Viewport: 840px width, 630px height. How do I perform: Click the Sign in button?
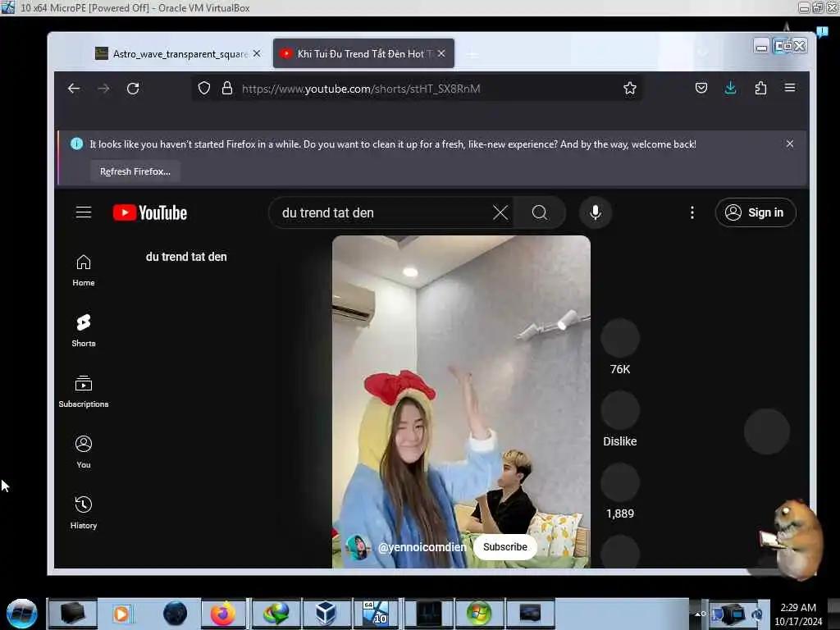(x=756, y=212)
